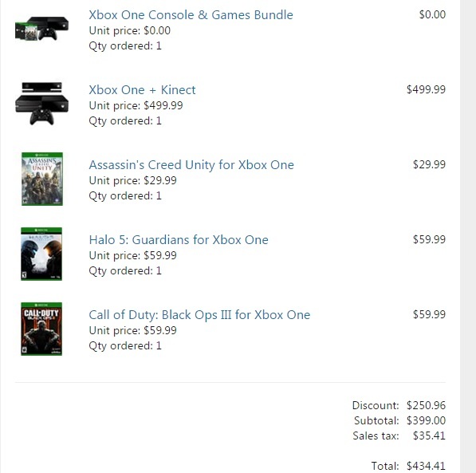
Task: Click Unit price text under Call of Duty
Action: click(x=132, y=330)
